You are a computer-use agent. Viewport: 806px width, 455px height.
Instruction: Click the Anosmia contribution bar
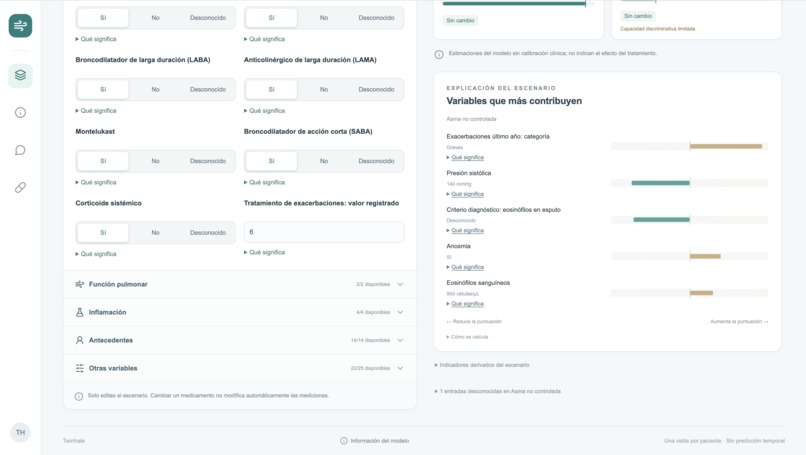(x=705, y=256)
